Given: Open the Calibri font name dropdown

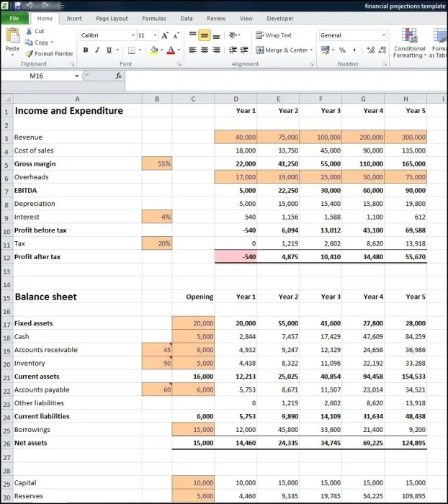Looking at the screenshot, I should [133, 35].
